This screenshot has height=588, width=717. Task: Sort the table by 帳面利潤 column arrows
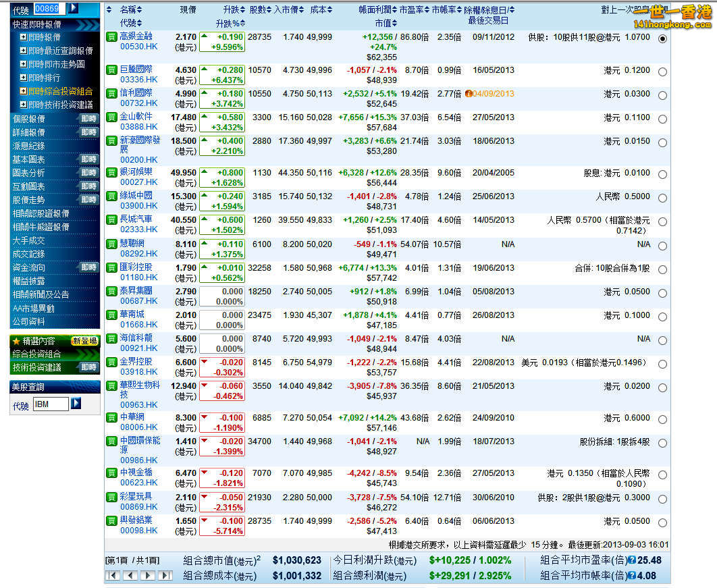click(x=395, y=9)
